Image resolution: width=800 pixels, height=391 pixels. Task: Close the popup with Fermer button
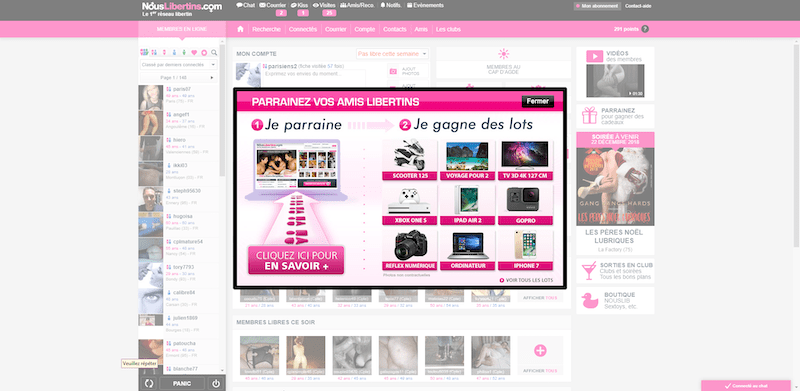pyautogui.click(x=538, y=102)
